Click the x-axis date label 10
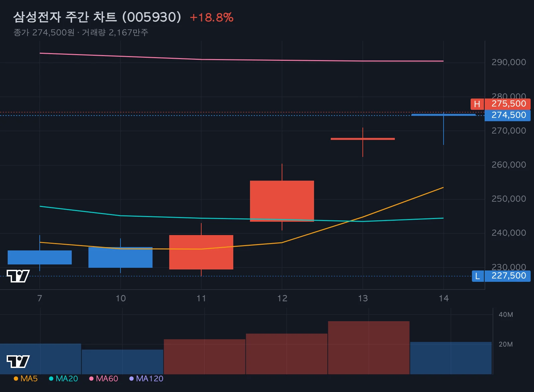The width and height of the screenshot is (534, 392). tap(120, 298)
